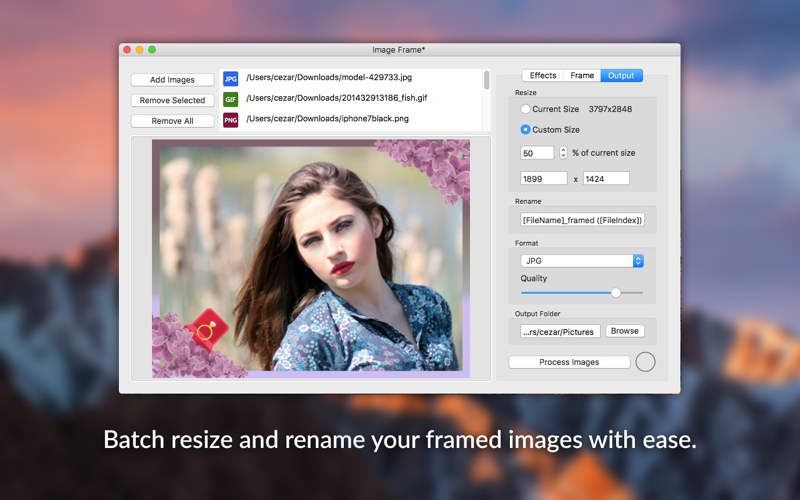Click the GIF file type icon

[x=231, y=99]
